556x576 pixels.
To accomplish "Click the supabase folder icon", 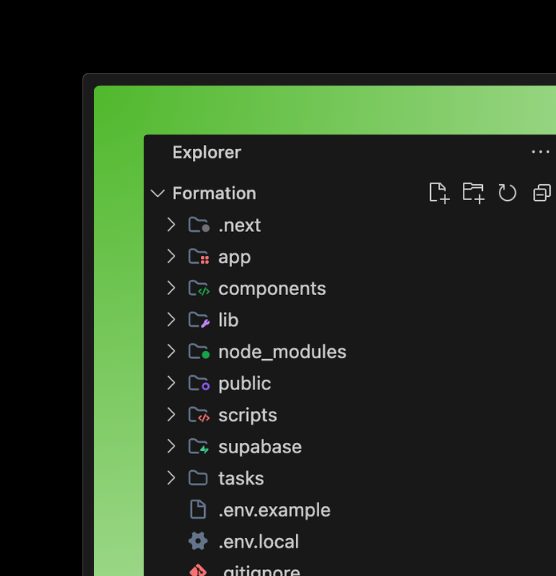I will pos(199,446).
